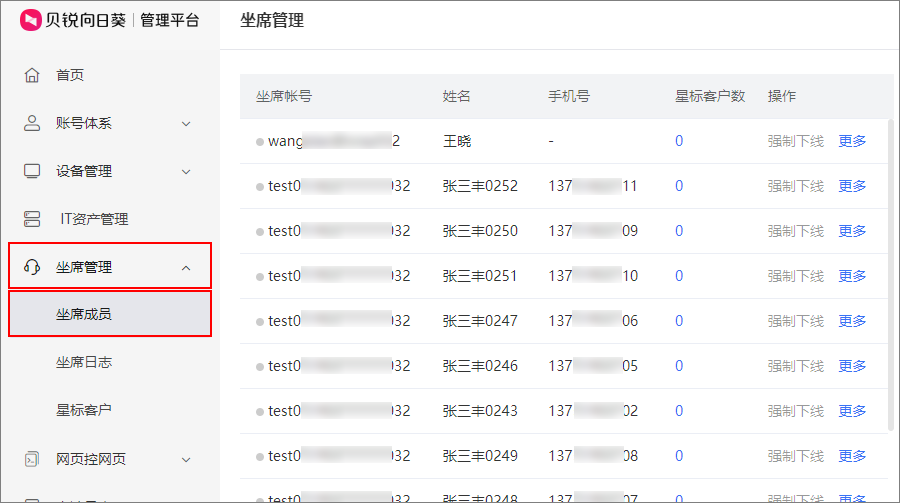The height and width of the screenshot is (503, 900).
Task: Click 更多 for 王晓's row
Action: tap(852, 141)
